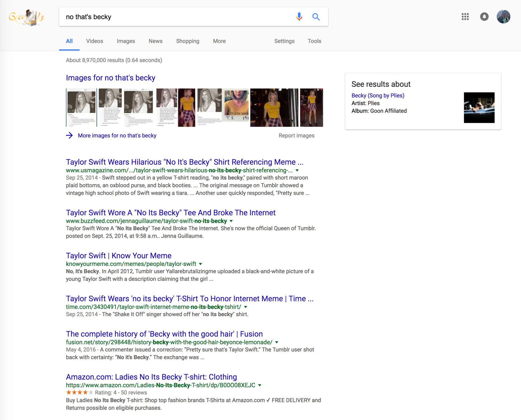
Task: Click Report images
Action: click(x=296, y=136)
